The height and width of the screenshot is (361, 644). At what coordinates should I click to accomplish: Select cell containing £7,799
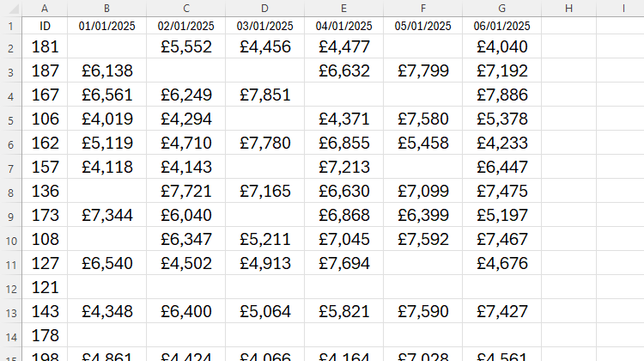423,70
